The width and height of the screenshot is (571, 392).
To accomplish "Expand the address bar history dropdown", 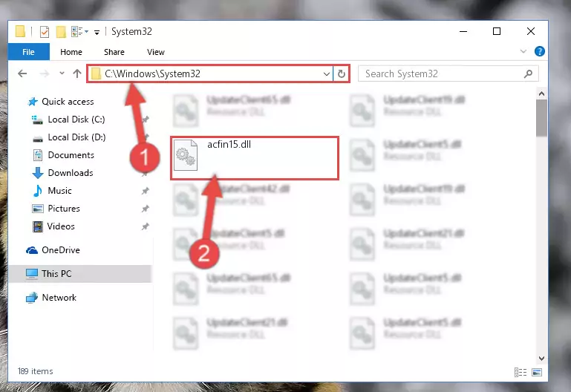I will coord(326,74).
